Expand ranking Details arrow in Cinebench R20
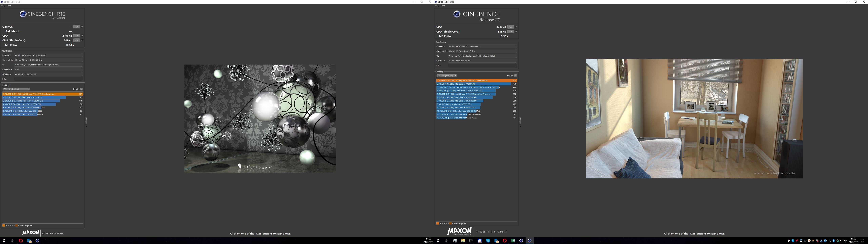 pos(516,76)
